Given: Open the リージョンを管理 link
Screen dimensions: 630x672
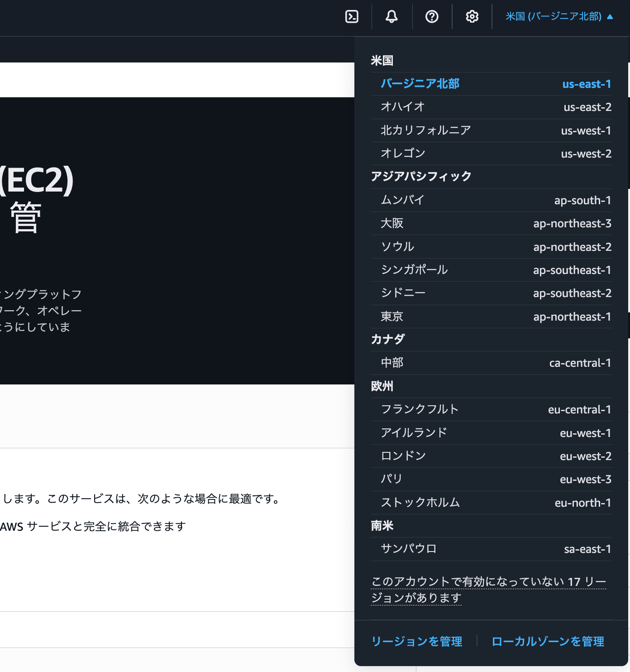Looking at the screenshot, I should coord(417,641).
